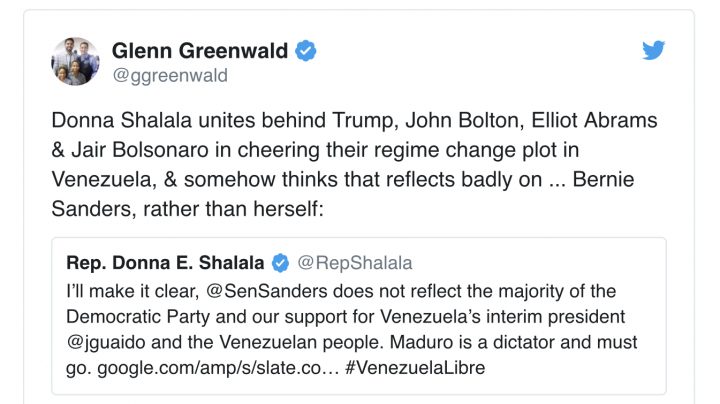Viewport: 720px width, 404px height.
Task: Open the Glenn Greenwald display name
Action: tap(200, 51)
